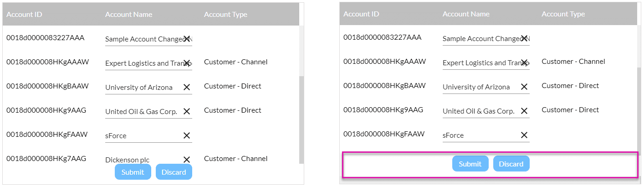Clear University of Arizona field in right table
Viewport: 644px width, 187px height.
(524, 87)
